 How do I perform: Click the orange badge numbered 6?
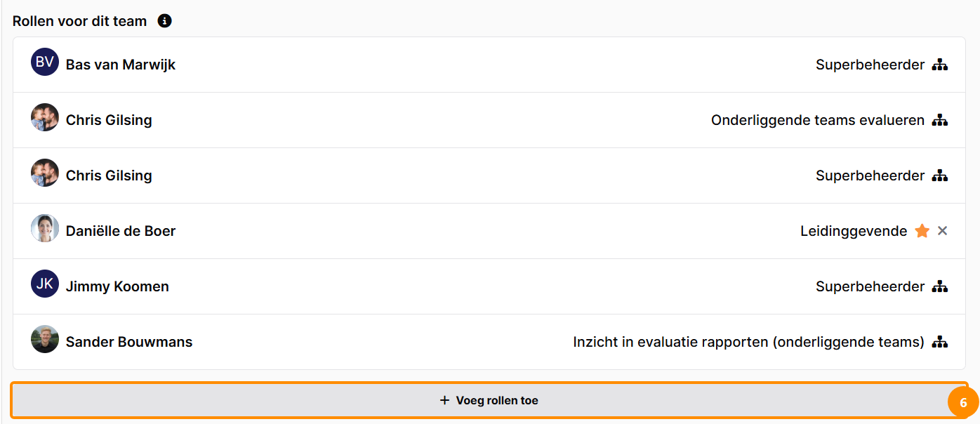point(963,403)
